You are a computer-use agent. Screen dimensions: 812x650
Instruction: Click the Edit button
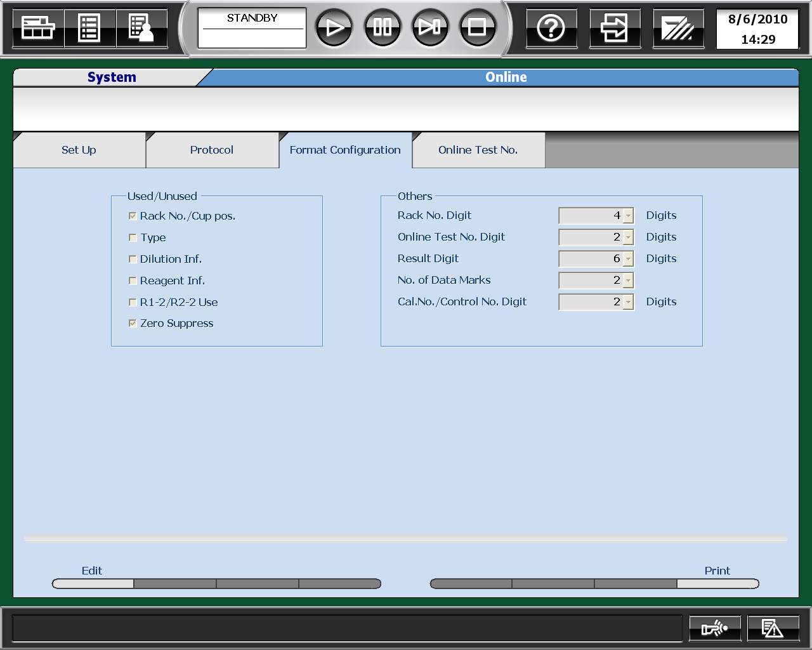pos(93,583)
